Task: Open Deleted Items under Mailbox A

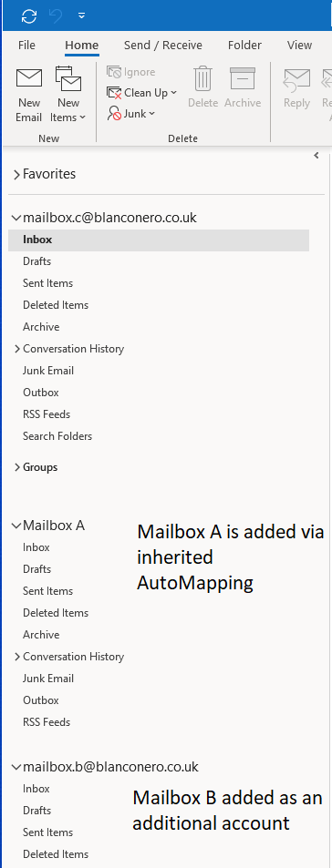Action: click(56, 613)
